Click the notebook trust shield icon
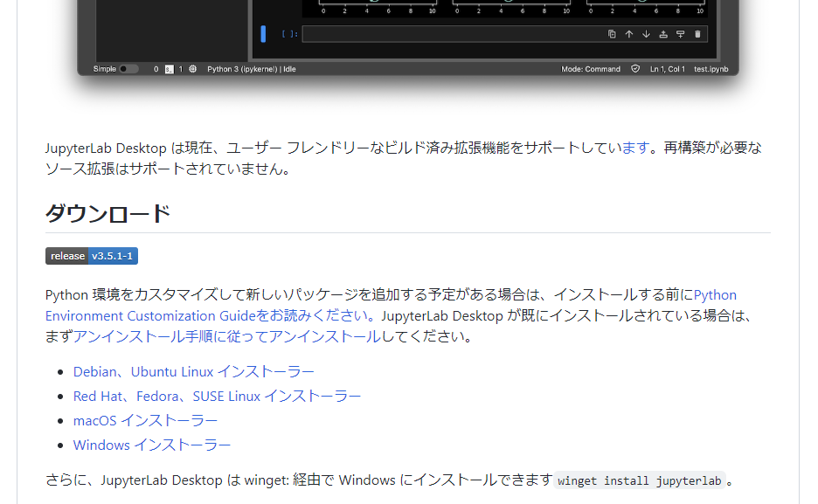 click(x=635, y=69)
